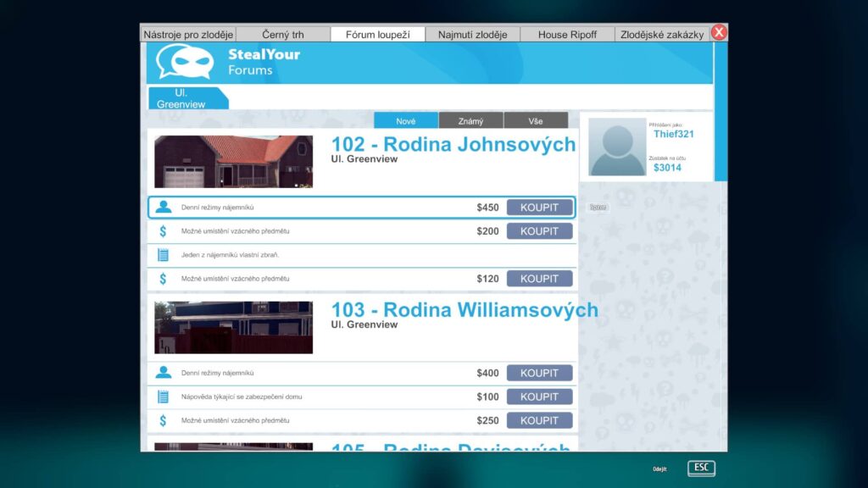868x488 pixels.
Task: Show Vše listings filter
Action: click(x=536, y=120)
